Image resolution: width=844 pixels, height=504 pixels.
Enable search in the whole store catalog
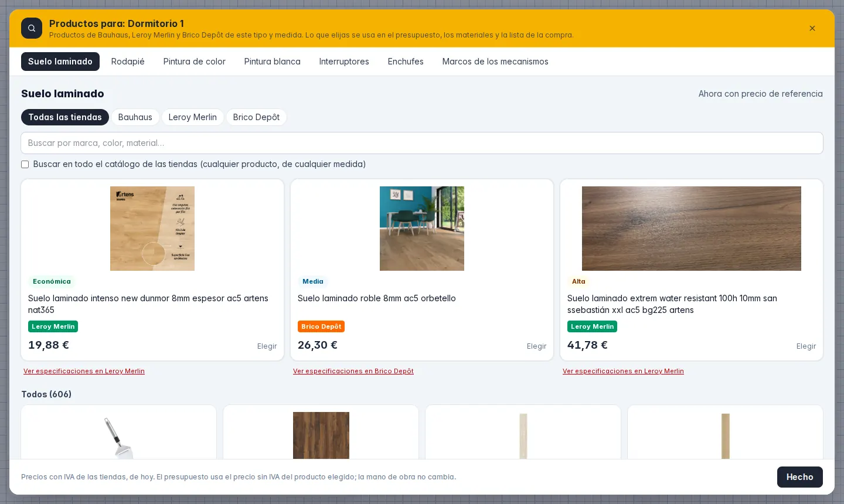25,164
